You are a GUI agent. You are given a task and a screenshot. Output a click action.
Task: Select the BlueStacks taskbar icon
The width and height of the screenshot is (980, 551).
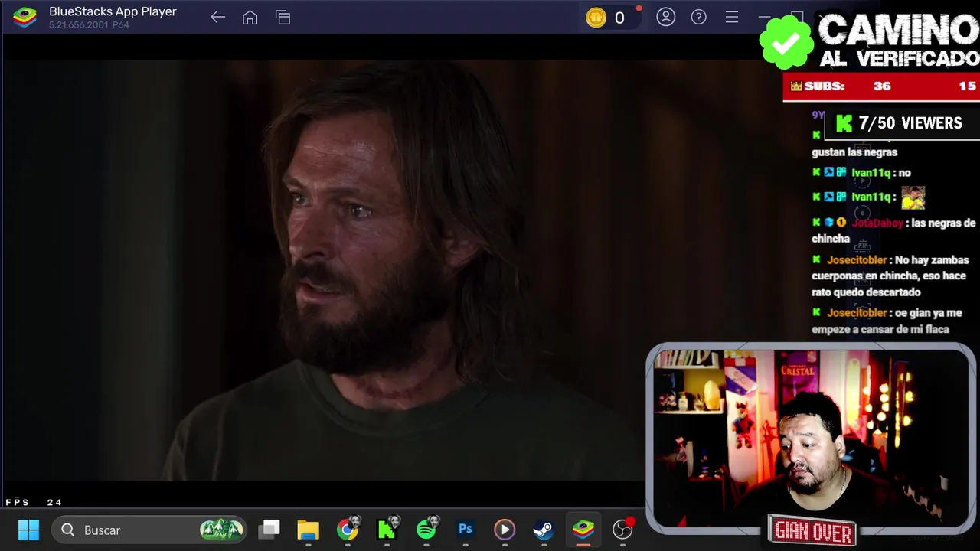[x=583, y=530]
